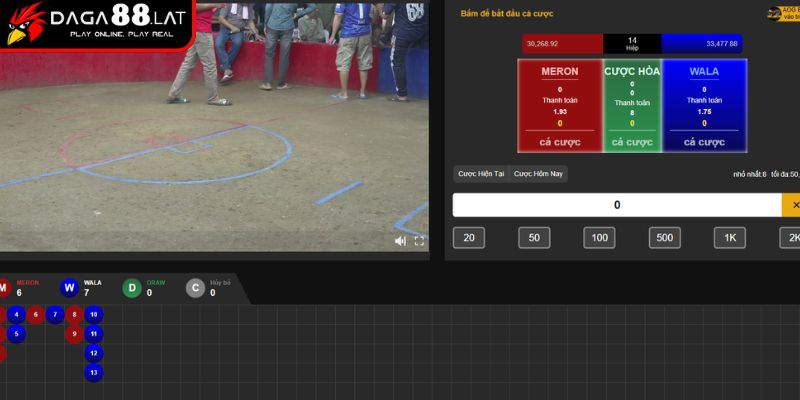Click the red M Meron icon
800x400 pixels.
tap(3, 288)
